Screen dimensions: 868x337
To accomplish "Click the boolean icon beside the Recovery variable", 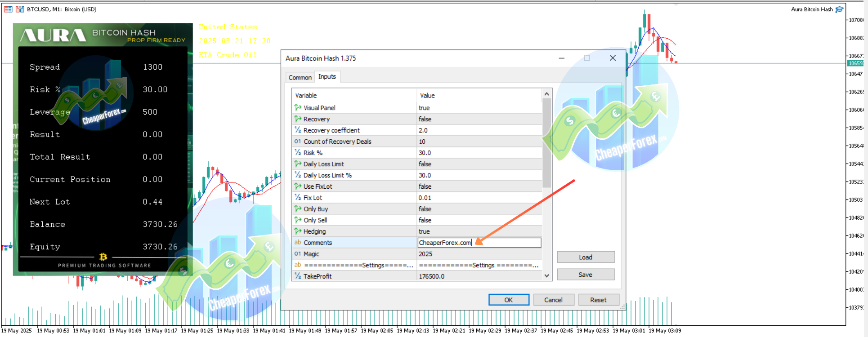I will pos(298,119).
